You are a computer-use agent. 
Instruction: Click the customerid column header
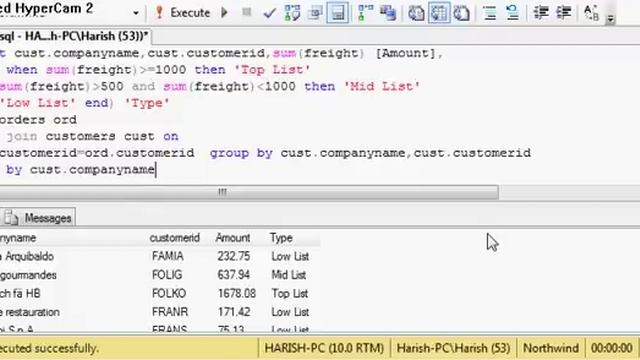pyautogui.click(x=174, y=238)
